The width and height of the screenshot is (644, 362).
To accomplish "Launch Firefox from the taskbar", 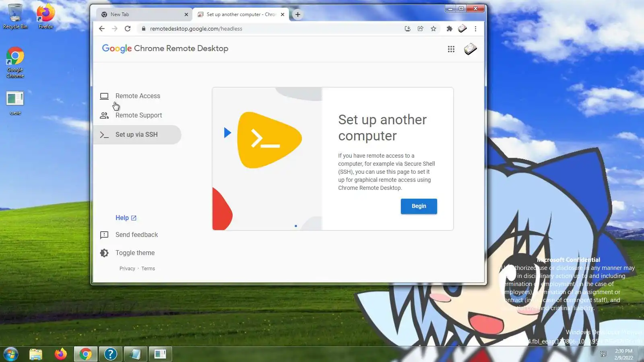I will [61, 354].
